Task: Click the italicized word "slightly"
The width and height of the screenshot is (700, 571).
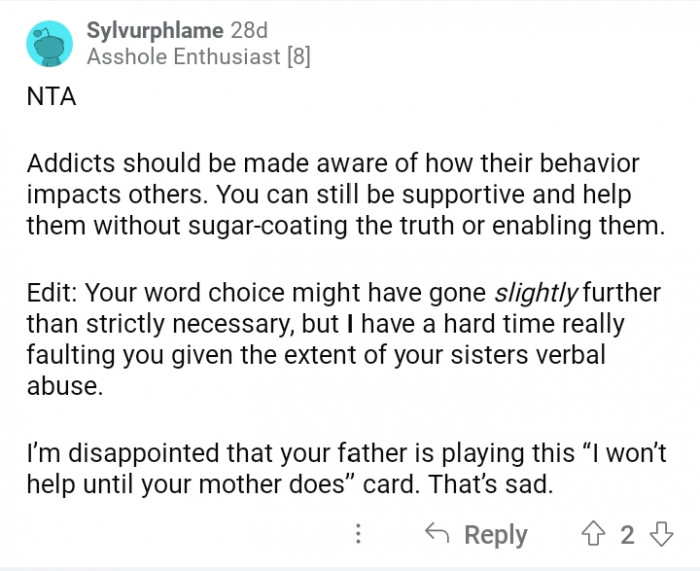Action: pos(536,292)
